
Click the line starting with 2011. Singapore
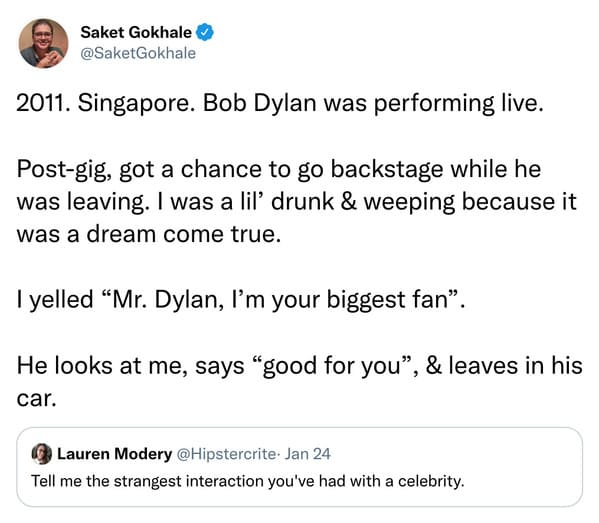click(x=280, y=104)
